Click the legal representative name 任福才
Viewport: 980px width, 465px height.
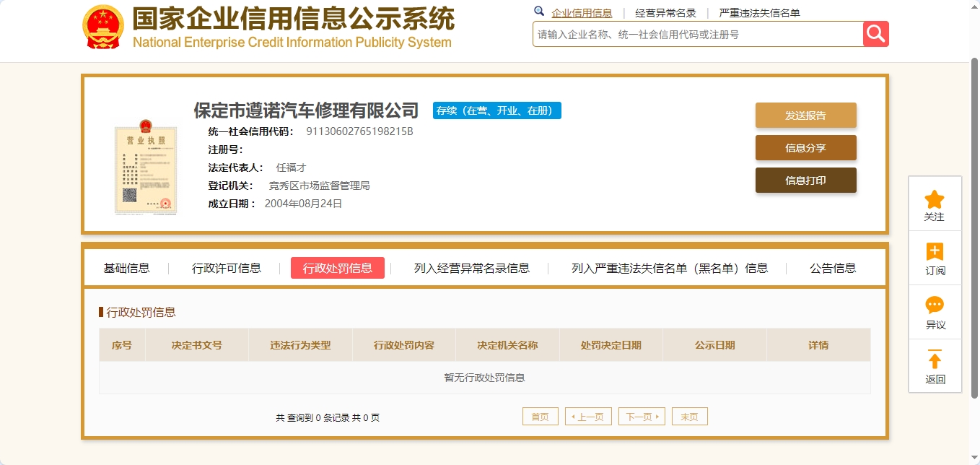click(291, 168)
